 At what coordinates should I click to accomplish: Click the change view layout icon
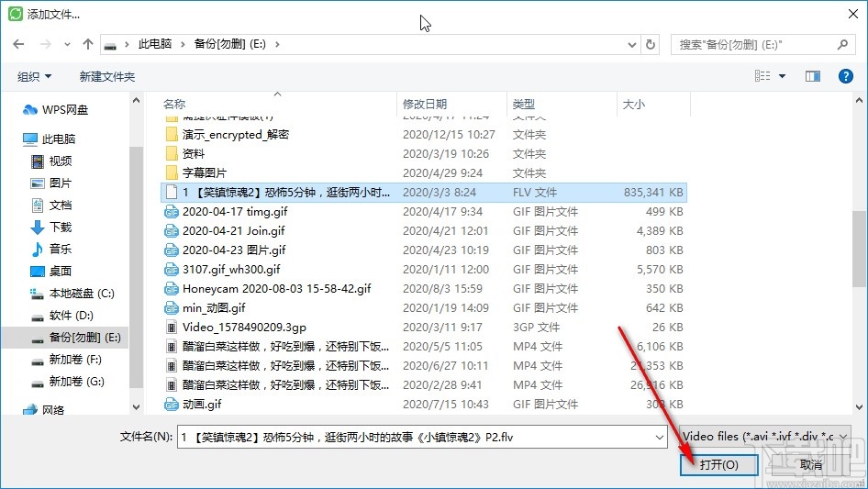[762, 76]
